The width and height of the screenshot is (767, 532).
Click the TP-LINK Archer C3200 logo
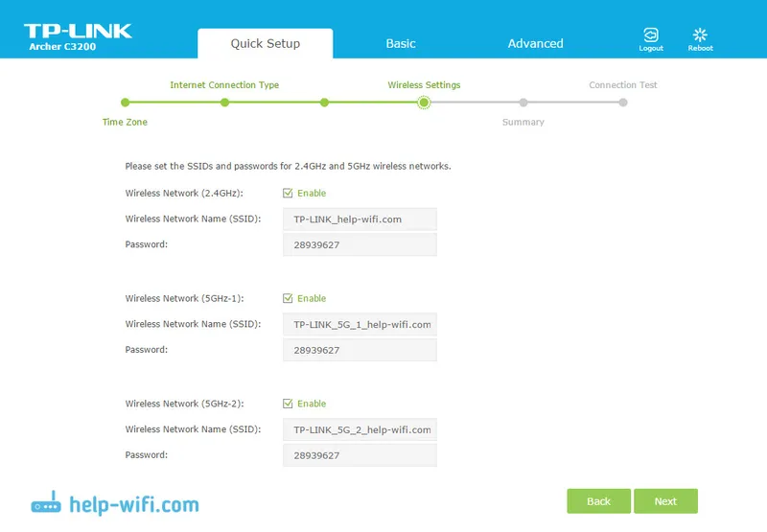(x=78, y=37)
